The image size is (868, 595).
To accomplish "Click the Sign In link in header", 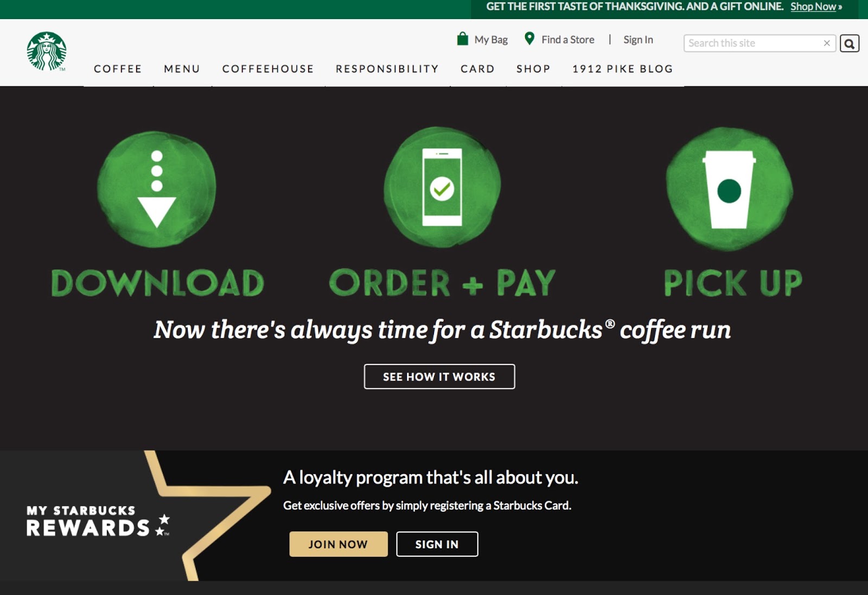I will [638, 40].
